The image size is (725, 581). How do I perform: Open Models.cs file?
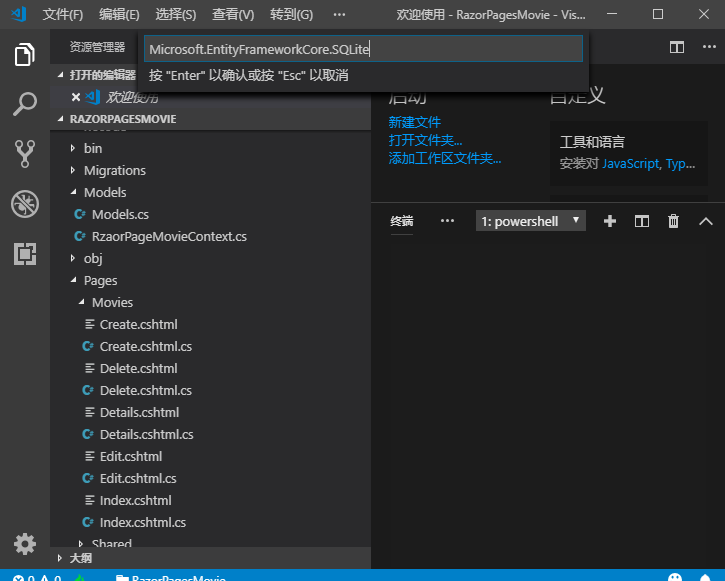(120, 214)
